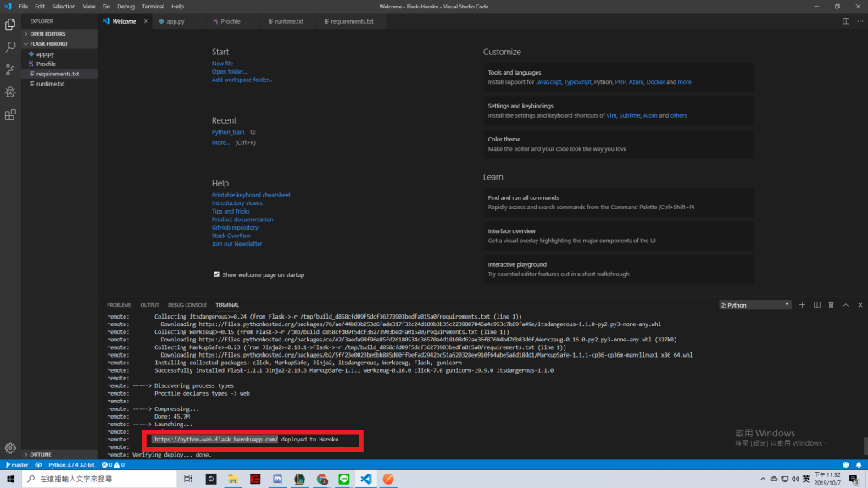Screen dimensions: 868x488
Task: Open the Explorer view in activity bar
Action: tap(10, 24)
